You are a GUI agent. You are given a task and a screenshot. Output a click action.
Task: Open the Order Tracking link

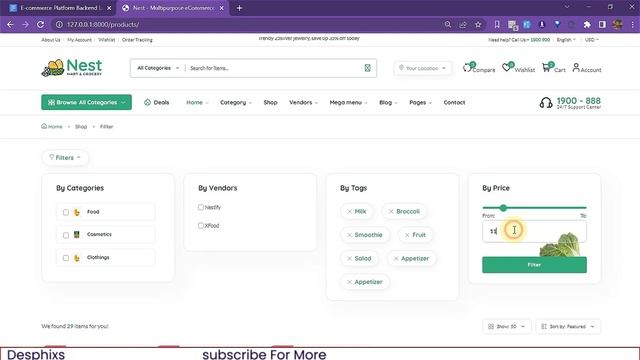click(x=137, y=40)
